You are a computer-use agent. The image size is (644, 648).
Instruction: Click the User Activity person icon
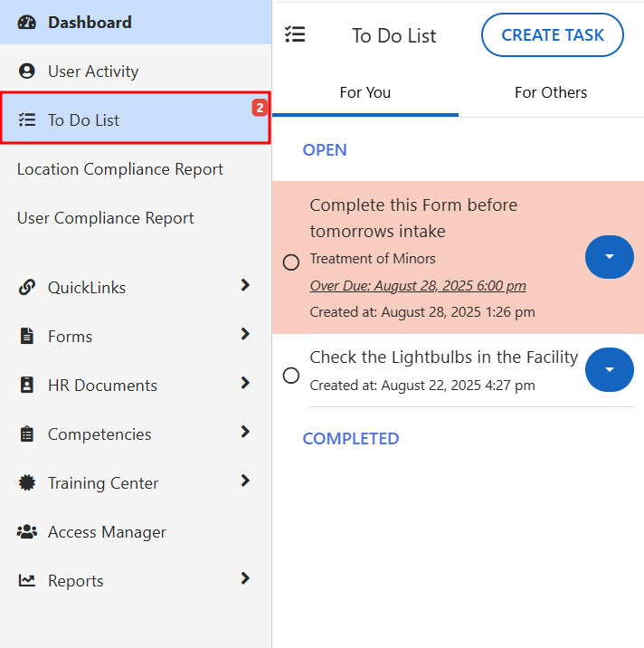pyautogui.click(x=27, y=71)
